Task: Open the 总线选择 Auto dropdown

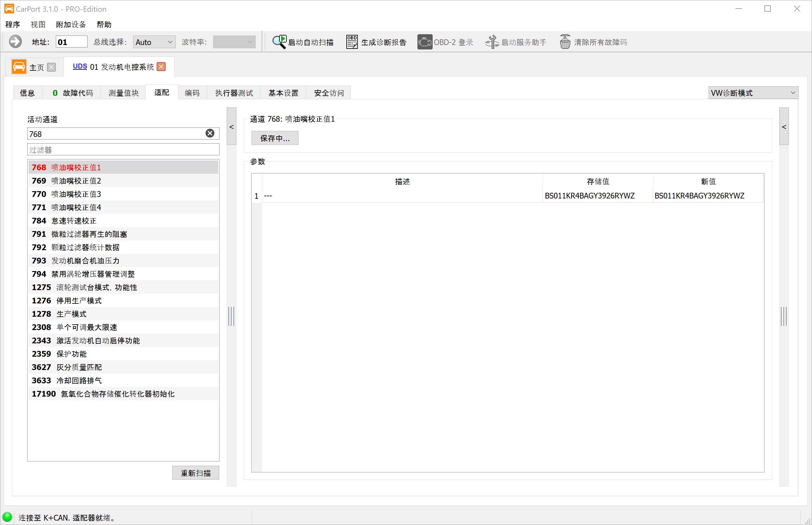Action: click(154, 42)
